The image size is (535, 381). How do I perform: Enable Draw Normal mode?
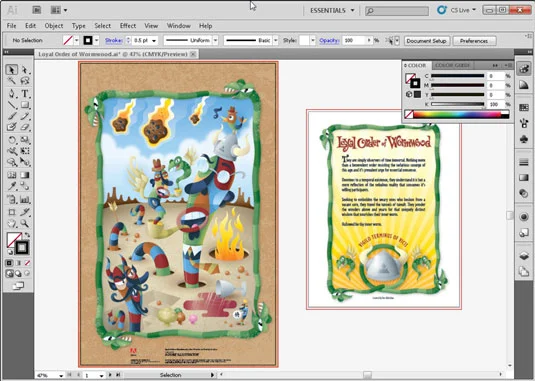(x=9, y=274)
